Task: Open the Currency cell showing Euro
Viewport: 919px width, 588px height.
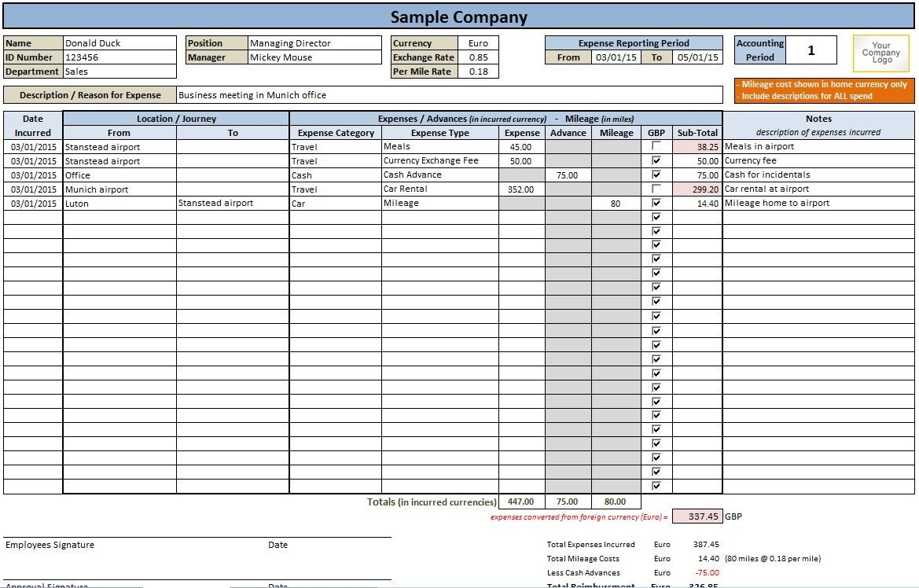Action: [480, 42]
